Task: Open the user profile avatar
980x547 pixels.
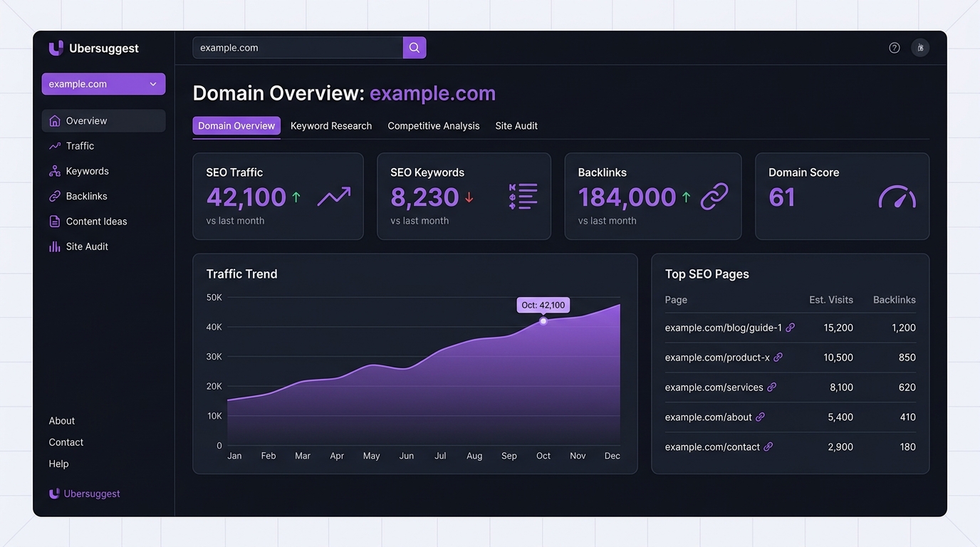Action: coord(920,48)
